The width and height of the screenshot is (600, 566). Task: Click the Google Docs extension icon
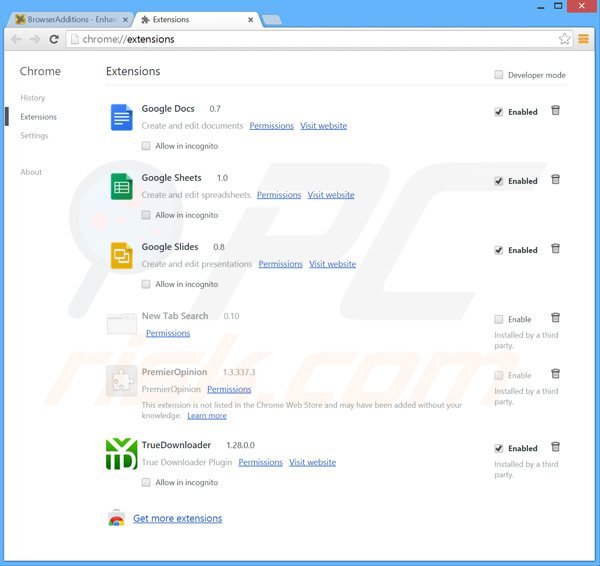coord(122,117)
